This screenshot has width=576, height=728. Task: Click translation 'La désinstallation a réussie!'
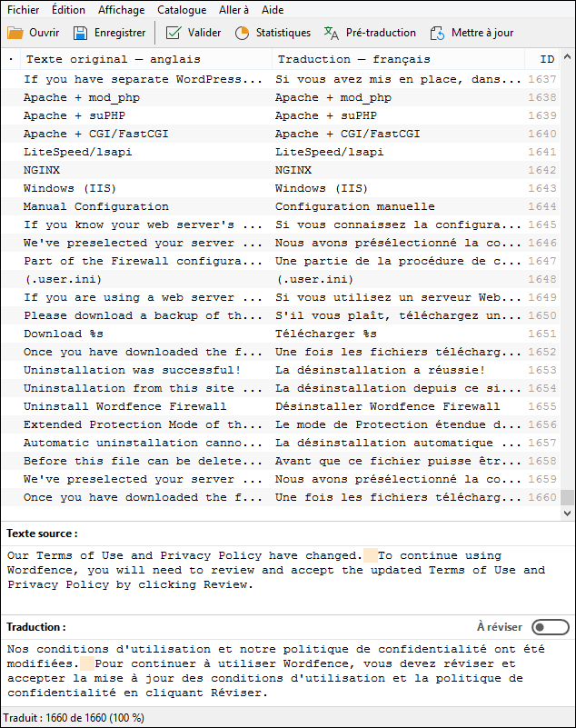point(380,370)
